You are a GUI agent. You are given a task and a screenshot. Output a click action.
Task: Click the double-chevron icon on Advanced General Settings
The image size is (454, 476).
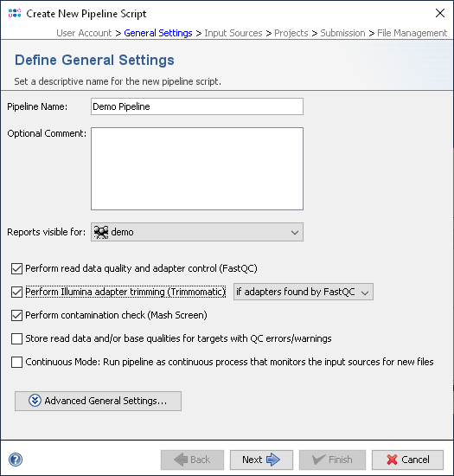[35, 401]
